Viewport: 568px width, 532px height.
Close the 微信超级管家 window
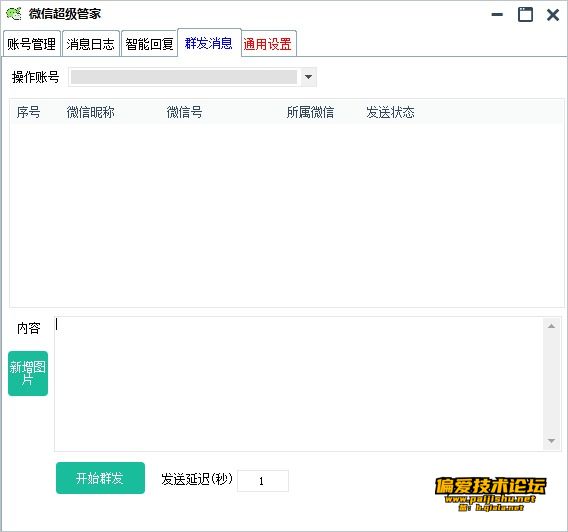click(553, 15)
